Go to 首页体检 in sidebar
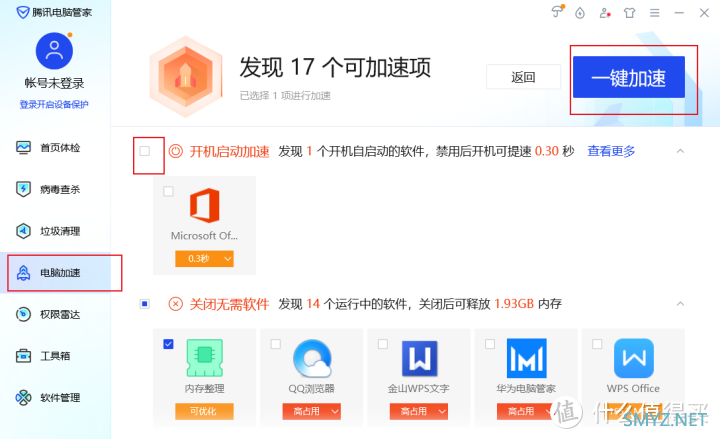 coord(56,147)
